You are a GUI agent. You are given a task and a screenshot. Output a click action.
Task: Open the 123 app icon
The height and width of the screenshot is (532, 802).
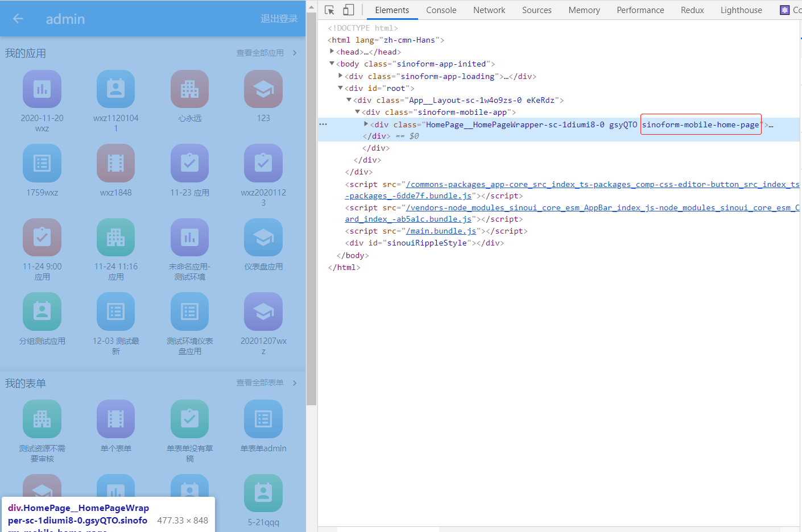click(x=263, y=89)
